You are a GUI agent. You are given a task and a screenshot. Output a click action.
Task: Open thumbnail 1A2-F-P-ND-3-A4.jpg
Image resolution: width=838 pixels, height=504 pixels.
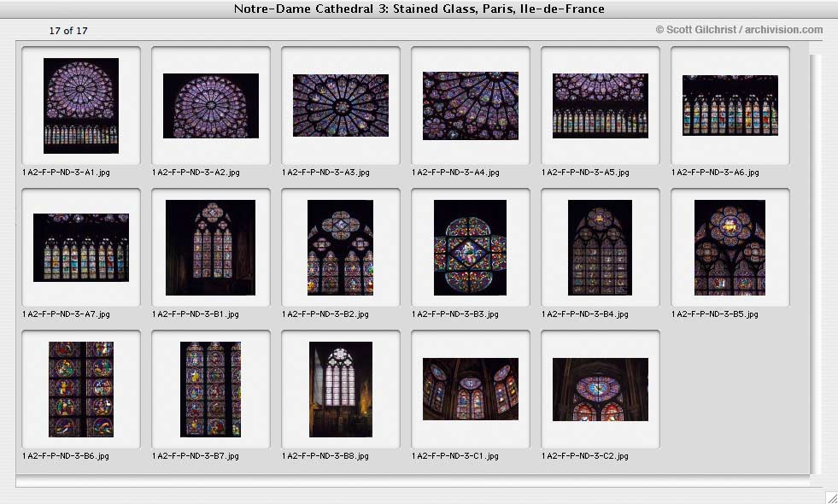click(x=471, y=106)
